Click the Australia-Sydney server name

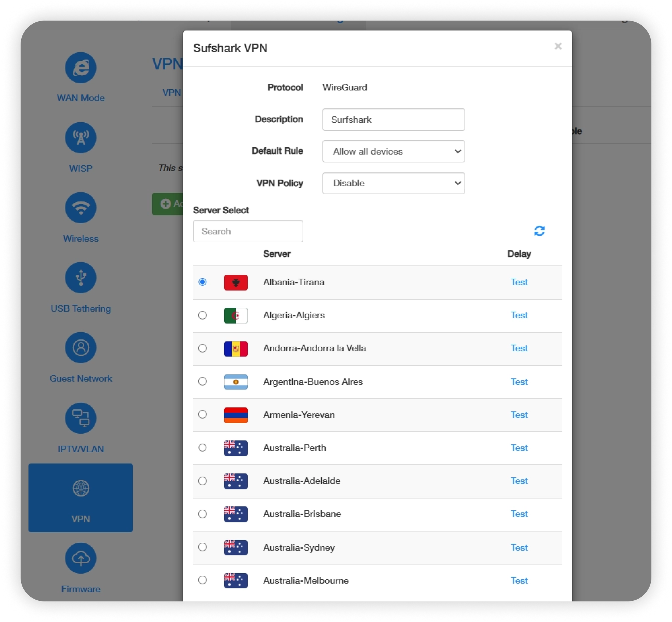pyautogui.click(x=299, y=547)
